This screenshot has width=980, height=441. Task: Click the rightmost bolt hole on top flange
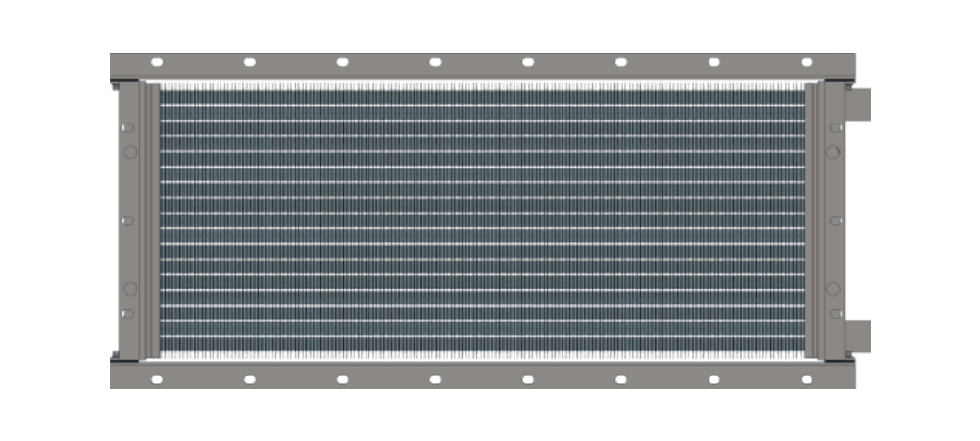(807, 61)
